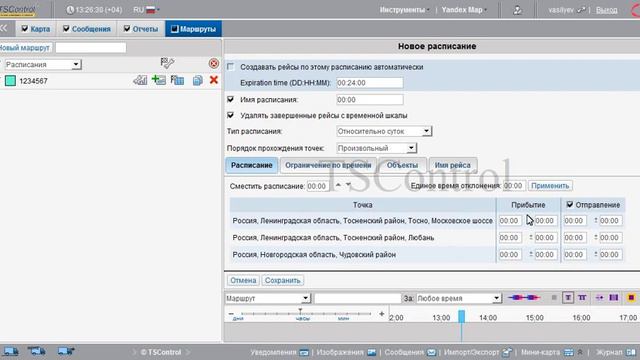Open RU language dropdown

(146, 10)
